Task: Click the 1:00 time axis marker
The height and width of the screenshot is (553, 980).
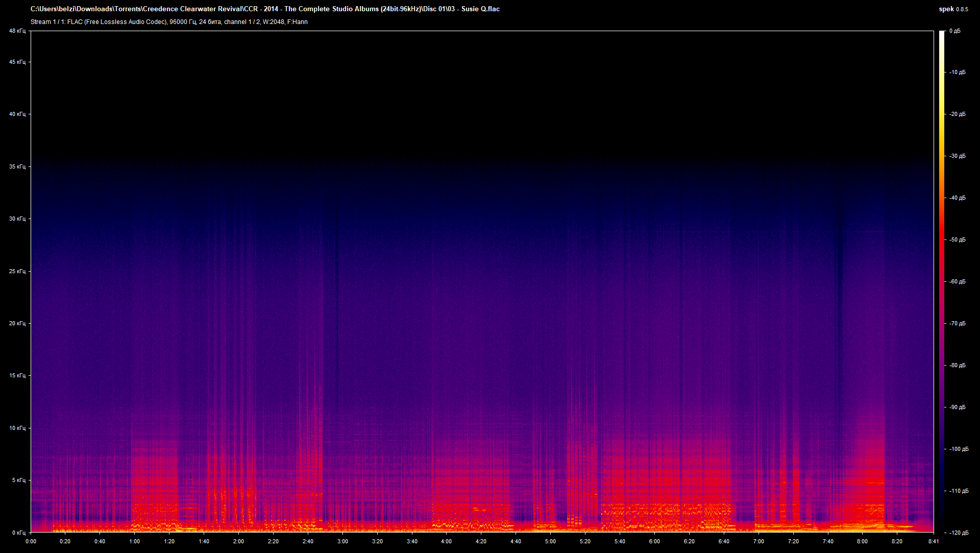Action: click(x=134, y=541)
